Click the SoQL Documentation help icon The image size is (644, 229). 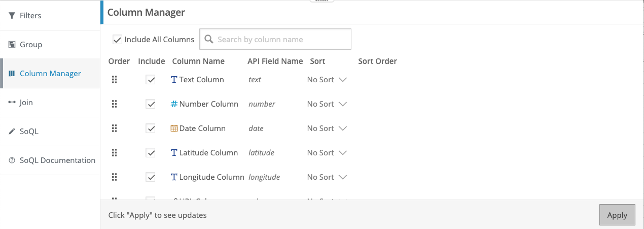coord(12,160)
